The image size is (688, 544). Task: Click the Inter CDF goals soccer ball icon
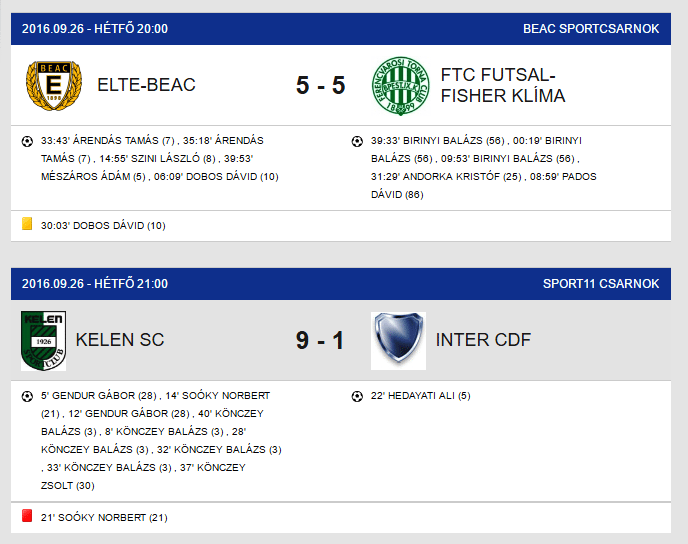coord(357,397)
